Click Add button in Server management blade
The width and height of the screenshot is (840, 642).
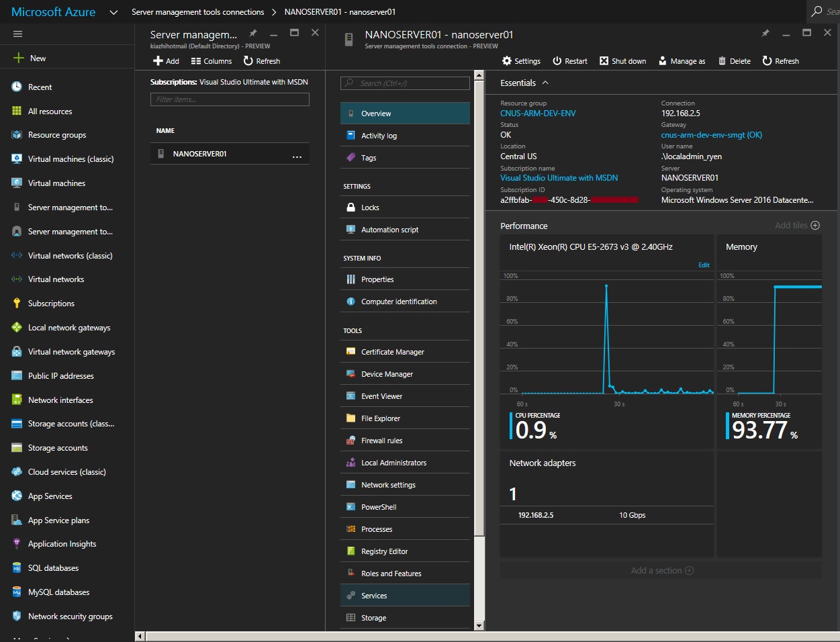pyautogui.click(x=166, y=60)
